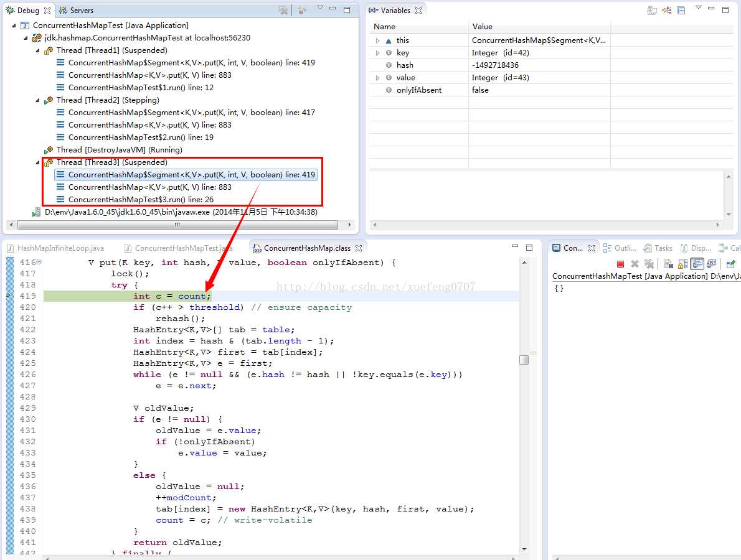
Task: Terminate the program with the red stop button
Action: point(620,264)
